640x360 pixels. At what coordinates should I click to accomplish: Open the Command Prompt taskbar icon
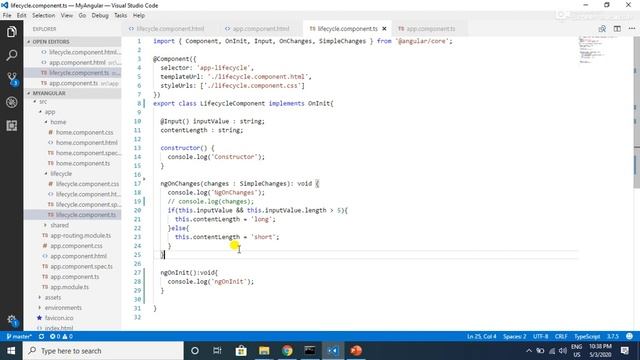pos(310,351)
